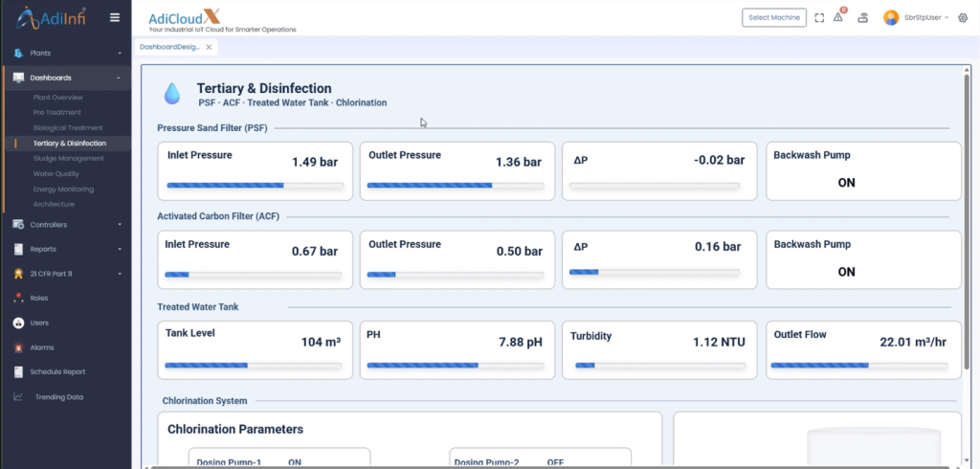Enter fullscreen with the expand icon
Image resolution: width=980 pixels, height=469 pixels.
point(819,18)
